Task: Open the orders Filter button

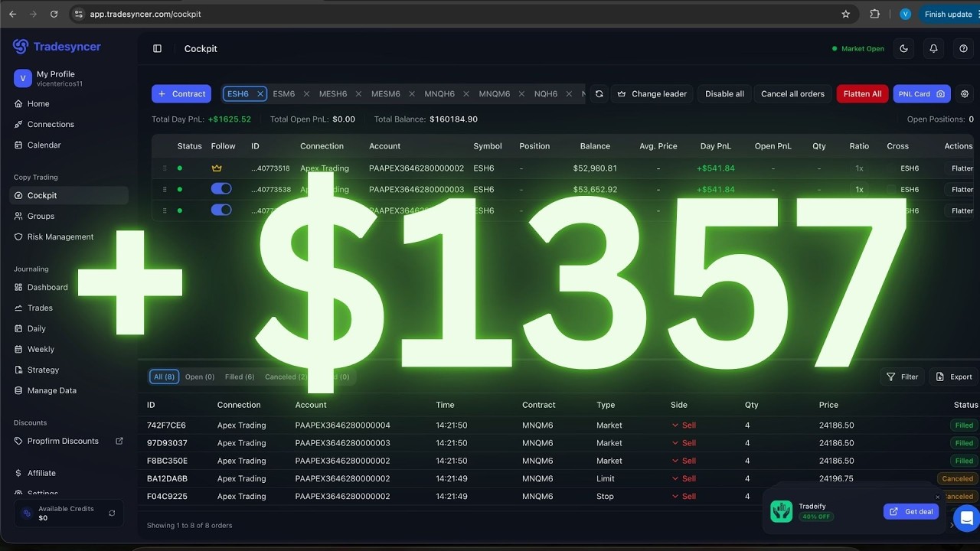Action: pyautogui.click(x=903, y=377)
